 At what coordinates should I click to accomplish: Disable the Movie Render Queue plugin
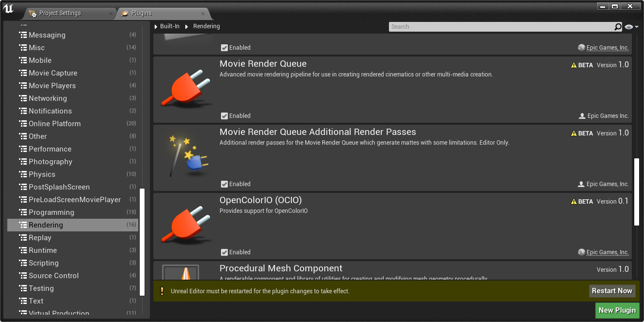coord(225,116)
